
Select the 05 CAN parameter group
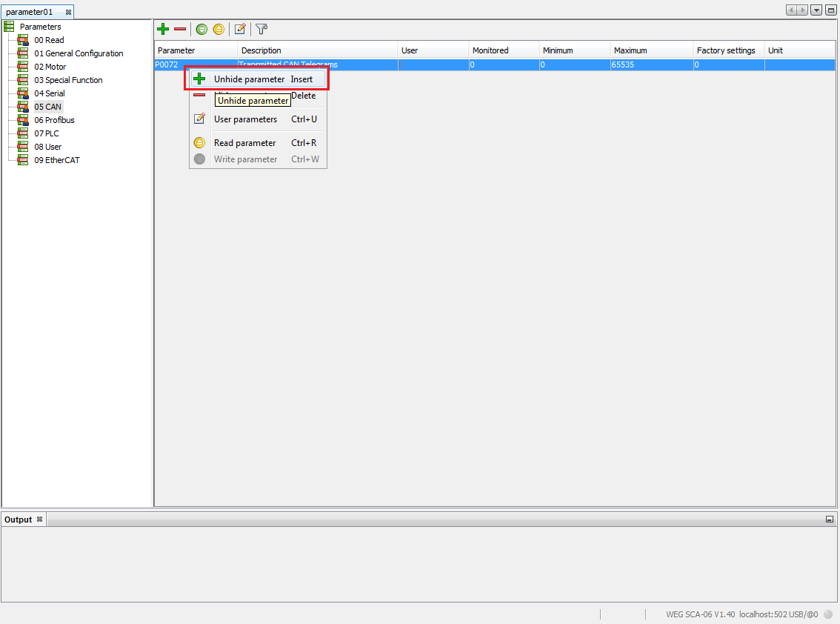(x=48, y=106)
